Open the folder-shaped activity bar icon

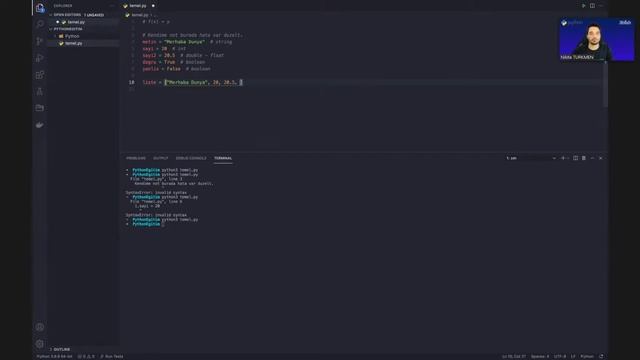[x=40, y=108]
